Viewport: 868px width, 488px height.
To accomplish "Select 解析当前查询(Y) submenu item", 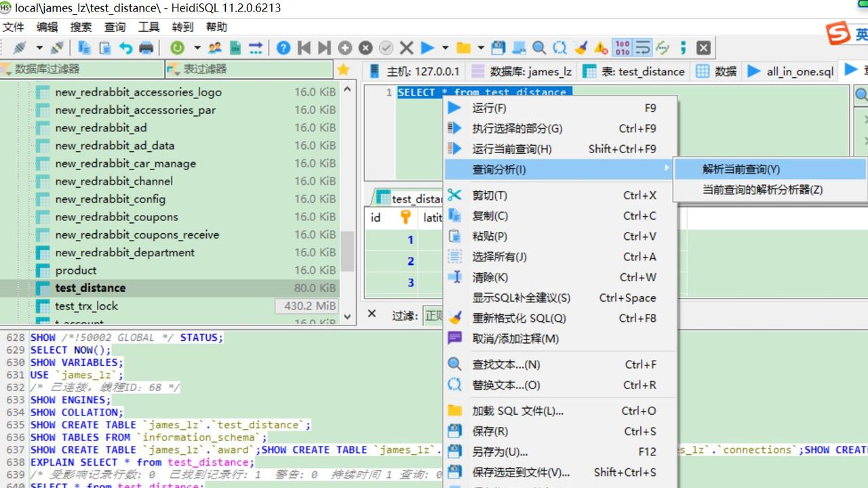I will [x=741, y=169].
